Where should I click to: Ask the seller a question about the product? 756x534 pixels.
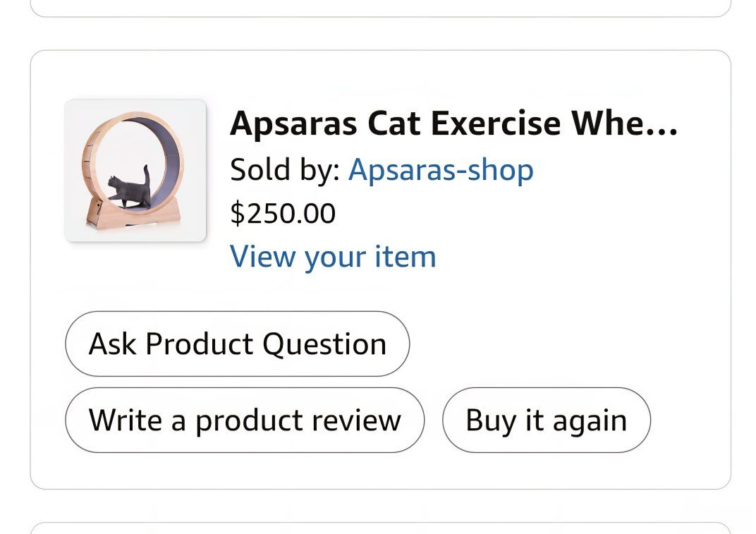click(238, 344)
